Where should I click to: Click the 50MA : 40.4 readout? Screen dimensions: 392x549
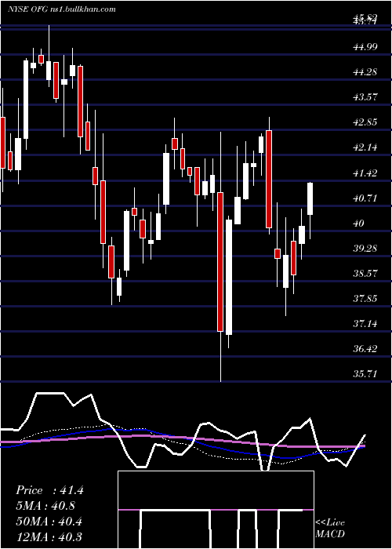[x=49, y=521]
